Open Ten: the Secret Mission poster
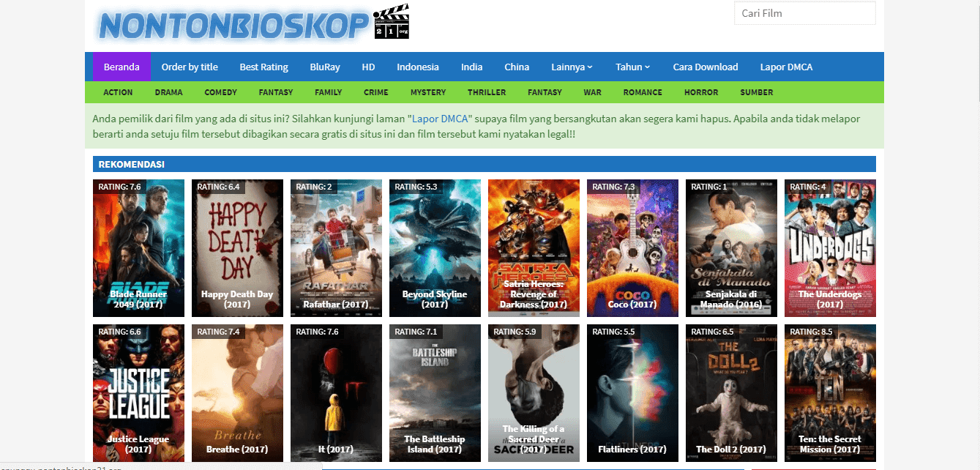 [x=830, y=393]
